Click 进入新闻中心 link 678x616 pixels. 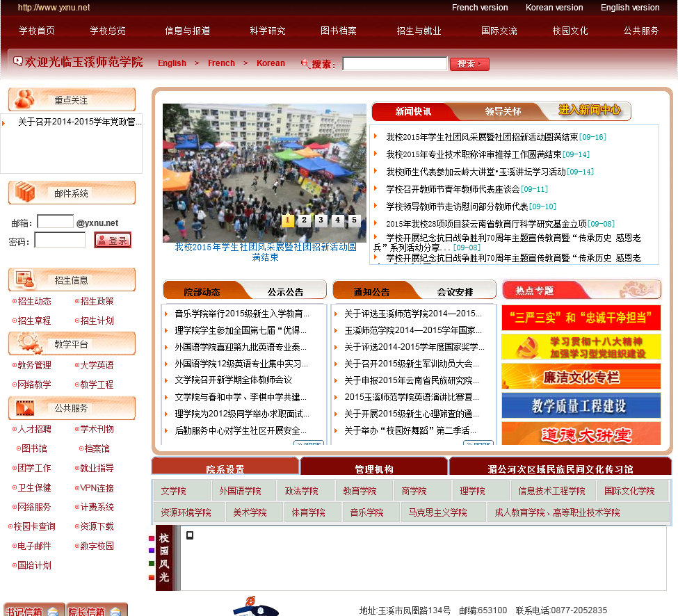pos(590,110)
